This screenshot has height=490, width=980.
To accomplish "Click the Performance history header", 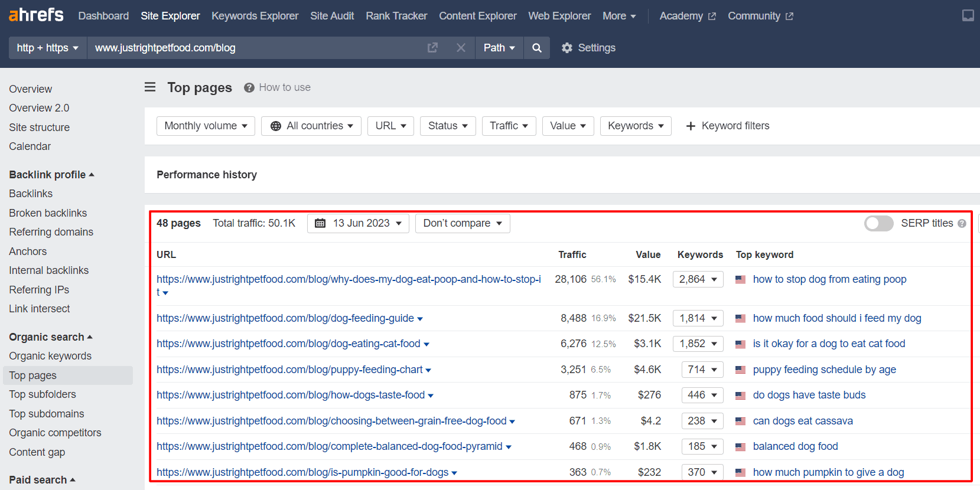I will pyautogui.click(x=207, y=175).
